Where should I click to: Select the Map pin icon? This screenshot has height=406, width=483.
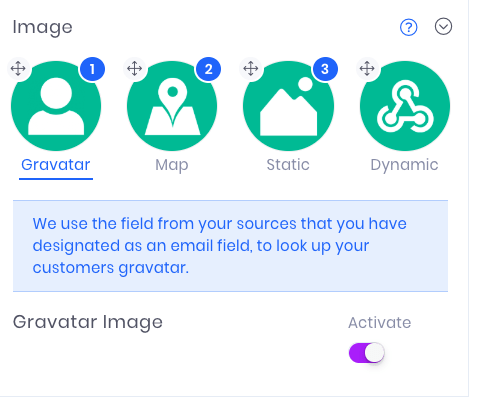click(172, 106)
